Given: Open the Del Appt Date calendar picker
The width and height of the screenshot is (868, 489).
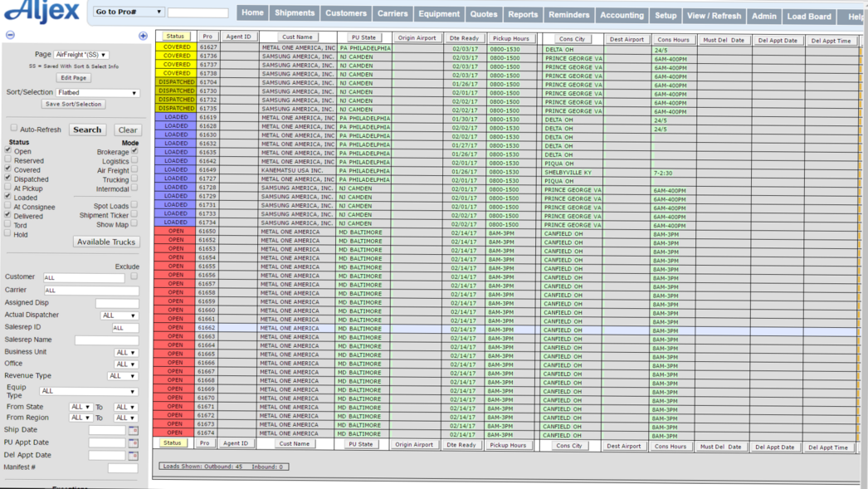Looking at the screenshot, I should 133,456.
